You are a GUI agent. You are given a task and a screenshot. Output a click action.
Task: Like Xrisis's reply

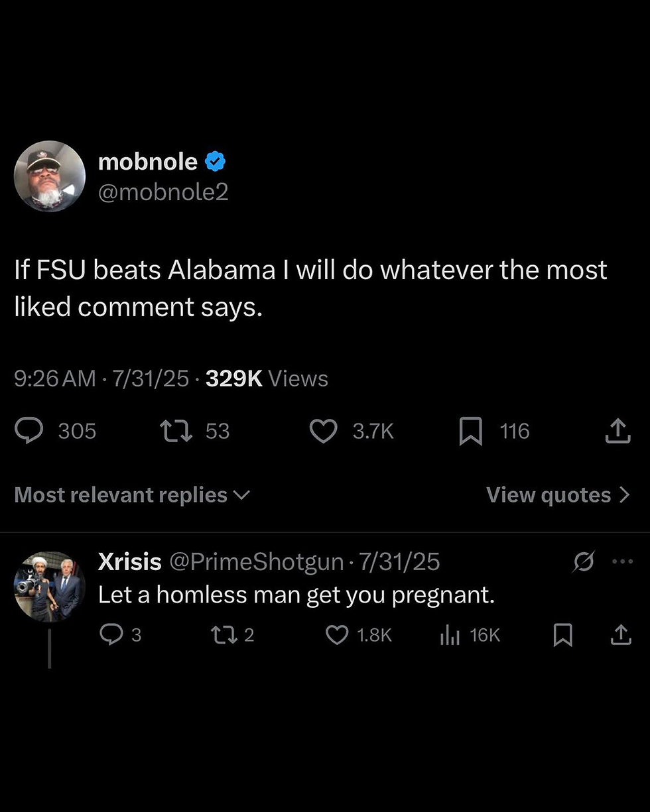point(338,635)
